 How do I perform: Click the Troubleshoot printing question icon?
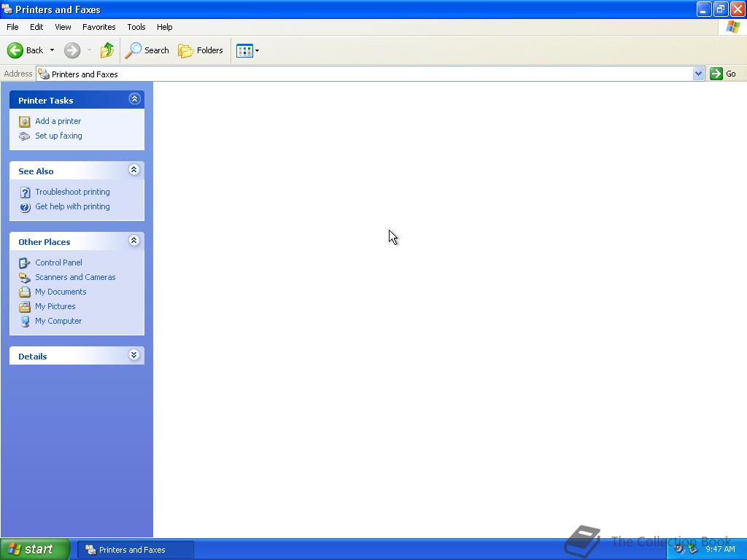point(25,192)
